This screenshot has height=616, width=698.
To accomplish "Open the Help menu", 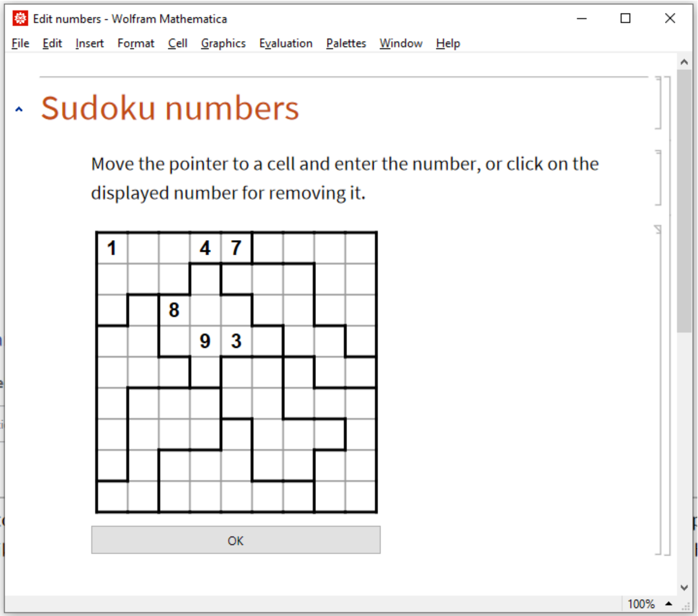I will point(447,43).
